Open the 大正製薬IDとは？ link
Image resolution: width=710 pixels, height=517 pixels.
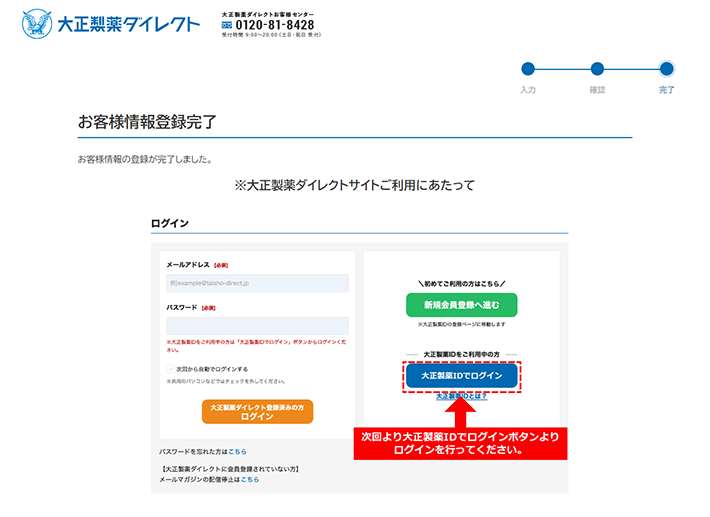pyautogui.click(x=461, y=396)
